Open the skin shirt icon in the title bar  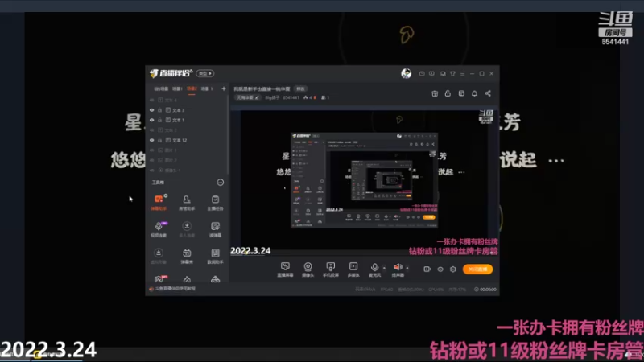[452, 74]
